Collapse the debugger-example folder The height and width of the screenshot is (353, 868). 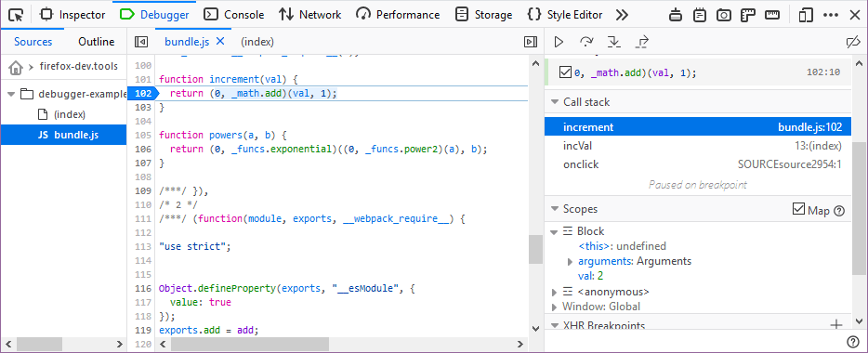[11, 94]
